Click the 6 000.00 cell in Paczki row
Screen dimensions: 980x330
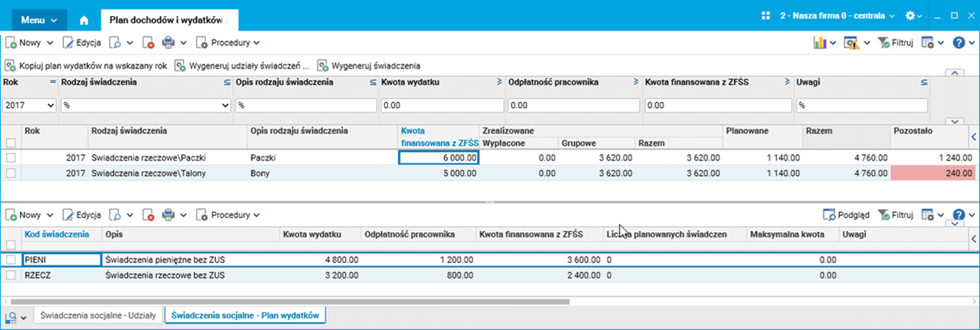click(x=439, y=157)
